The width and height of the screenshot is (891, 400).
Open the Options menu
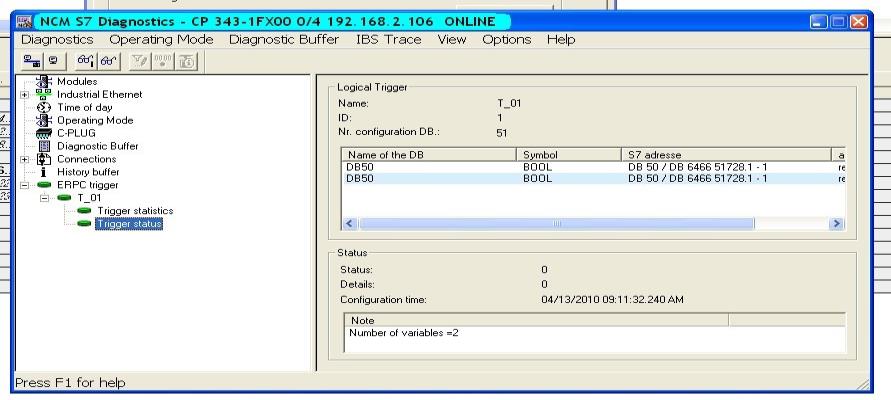pos(507,40)
